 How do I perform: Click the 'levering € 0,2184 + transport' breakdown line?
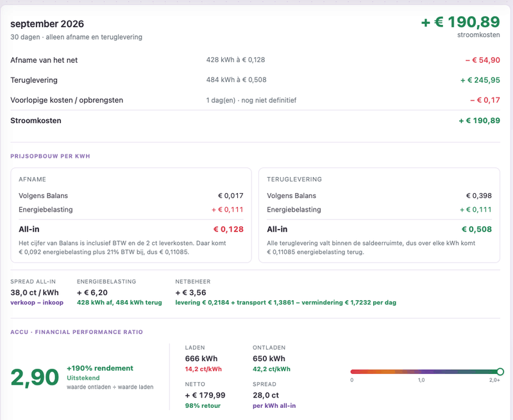(285, 303)
